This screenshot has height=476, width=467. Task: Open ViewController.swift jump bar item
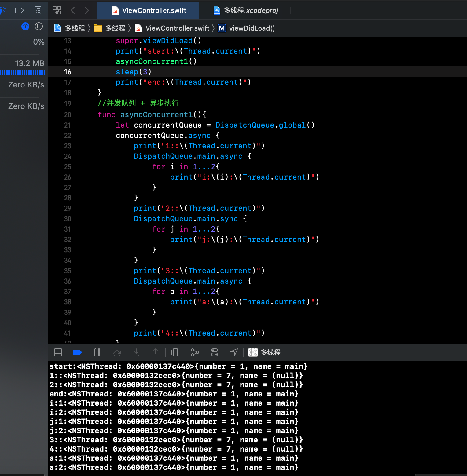pos(172,28)
